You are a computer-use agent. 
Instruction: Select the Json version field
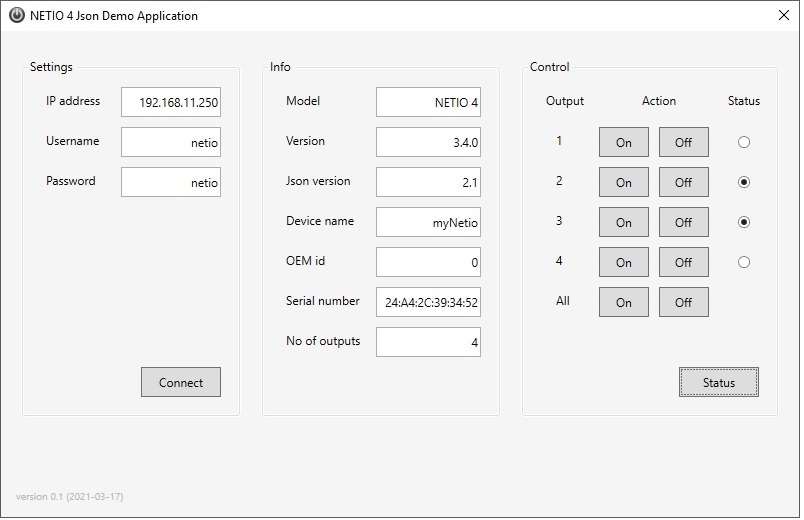428,182
